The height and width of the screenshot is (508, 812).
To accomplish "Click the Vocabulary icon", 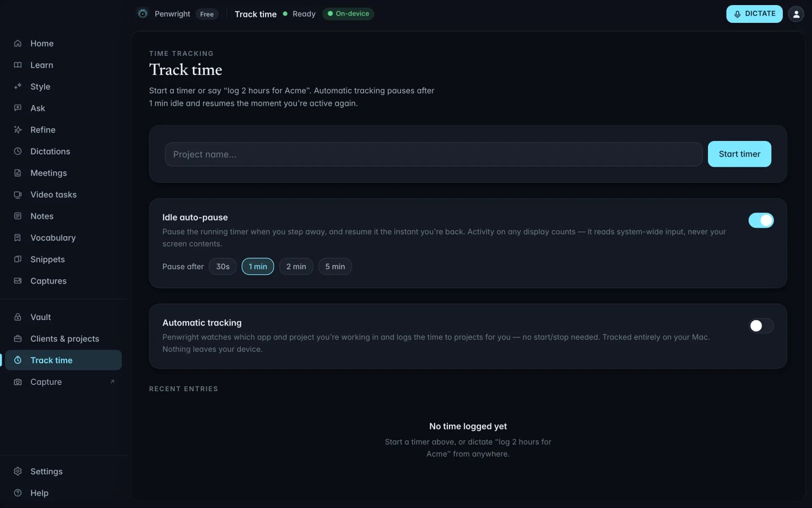I will click(x=18, y=237).
